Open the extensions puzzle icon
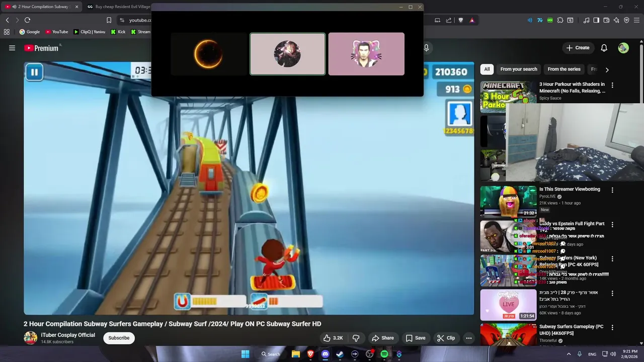 tap(560, 20)
